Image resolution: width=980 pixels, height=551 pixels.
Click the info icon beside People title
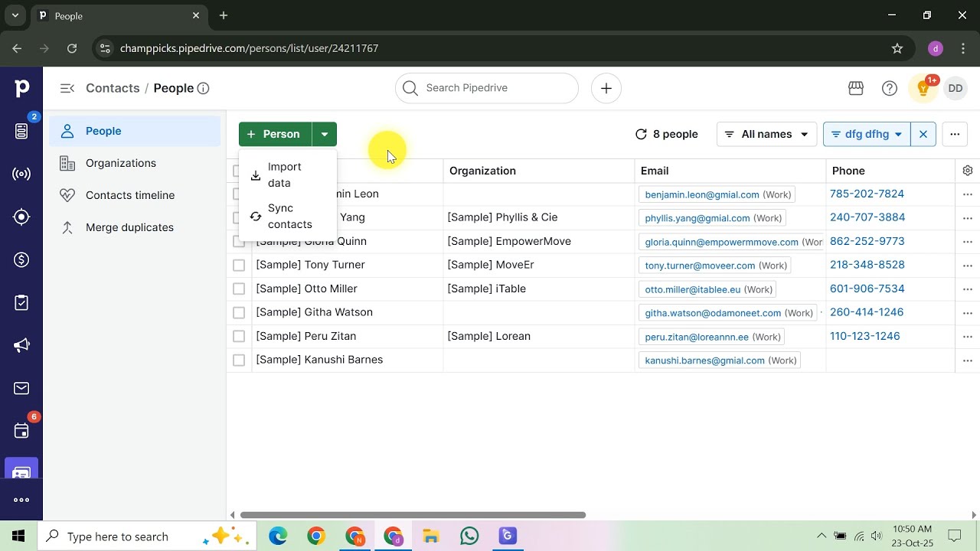pos(204,88)
